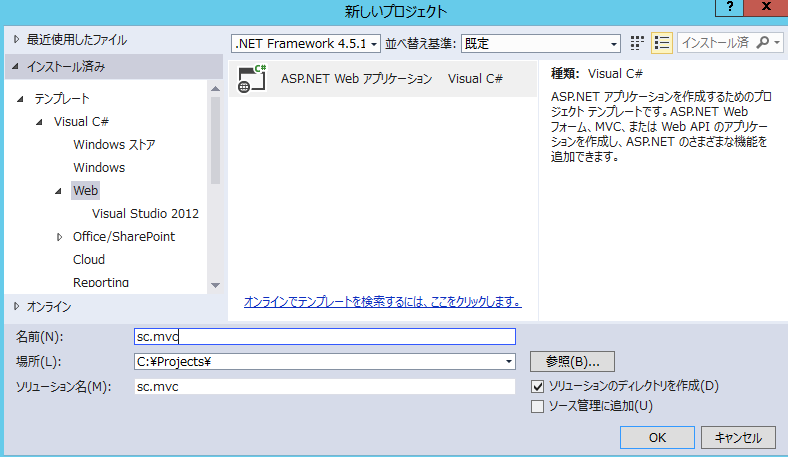
Task: Click キャンセル to dismiss the dialog
Action: click(x=738, y=437)
